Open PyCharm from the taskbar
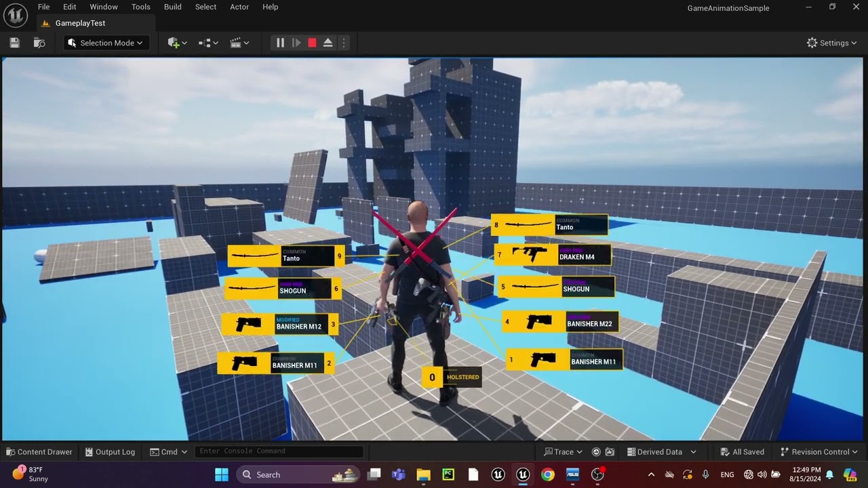 point(448,474)
